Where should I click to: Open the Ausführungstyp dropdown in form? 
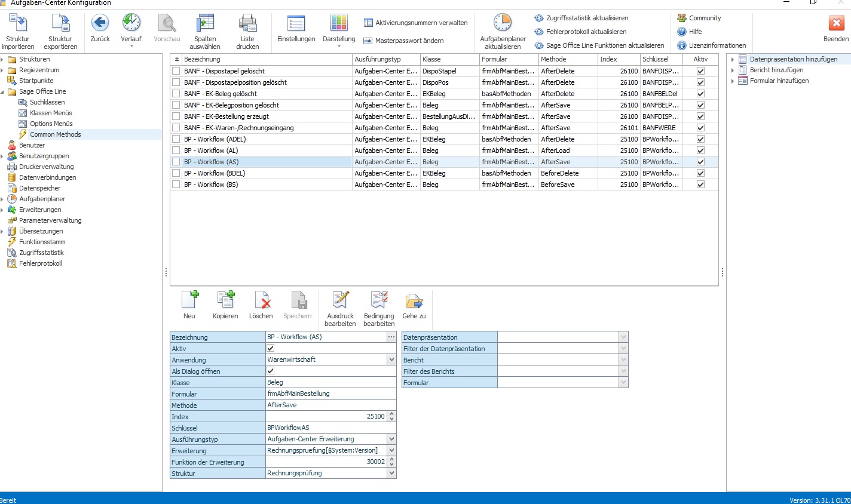click(391, 439)
